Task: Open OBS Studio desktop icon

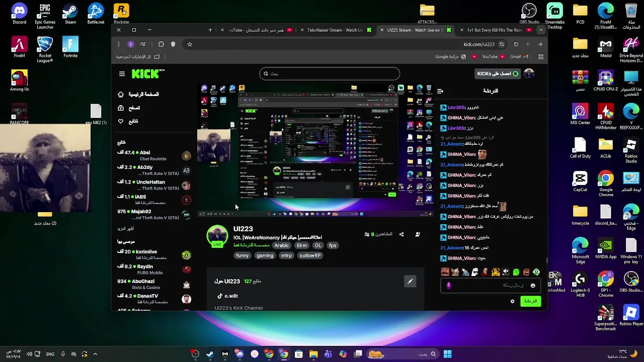Action: pos(529,14)
